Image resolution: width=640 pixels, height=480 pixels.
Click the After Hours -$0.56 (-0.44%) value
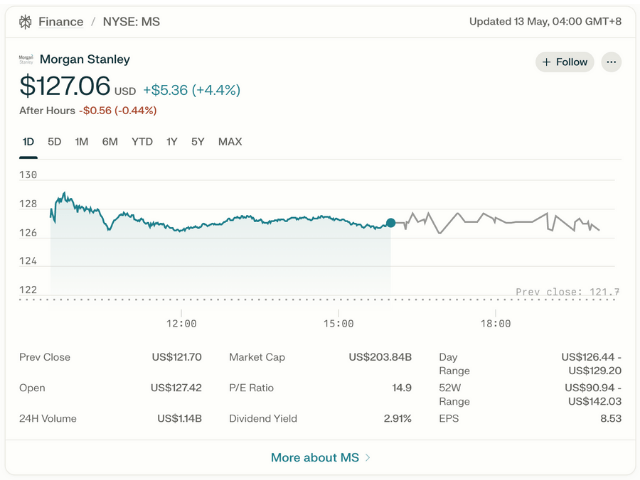click(x=118, y=111)
